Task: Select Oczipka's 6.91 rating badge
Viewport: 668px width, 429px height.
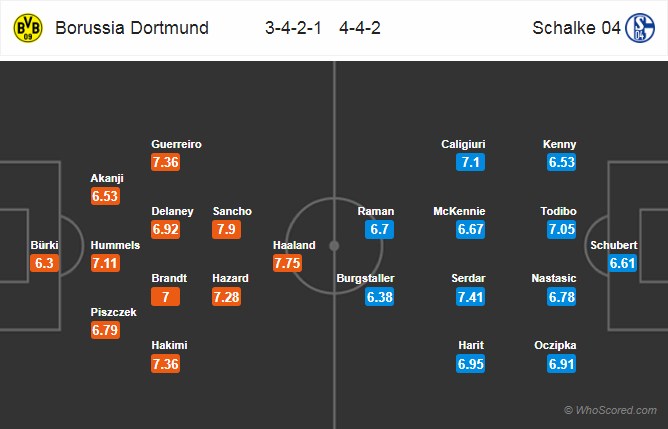Action: point(561,364)
